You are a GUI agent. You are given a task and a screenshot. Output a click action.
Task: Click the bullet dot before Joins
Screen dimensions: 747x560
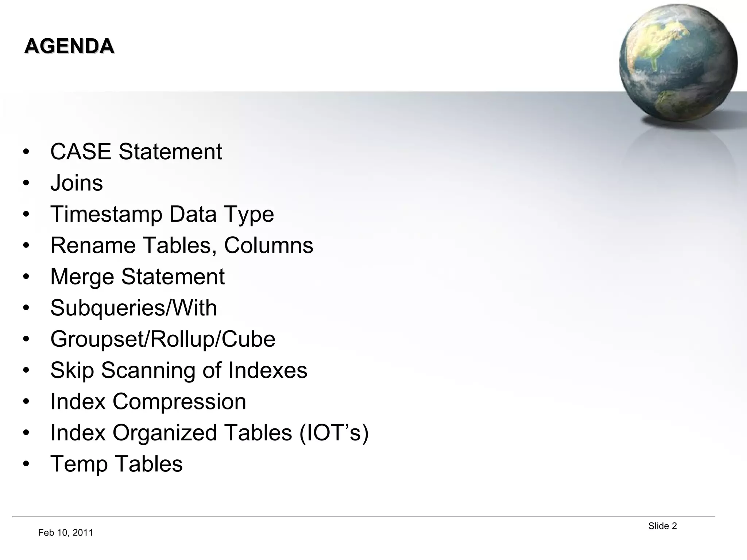pos(26,183)
